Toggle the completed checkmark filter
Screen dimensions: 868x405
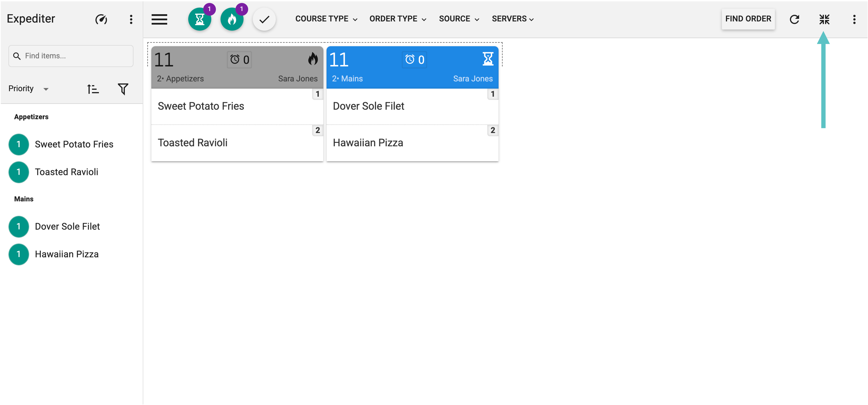tap(264, 19)
